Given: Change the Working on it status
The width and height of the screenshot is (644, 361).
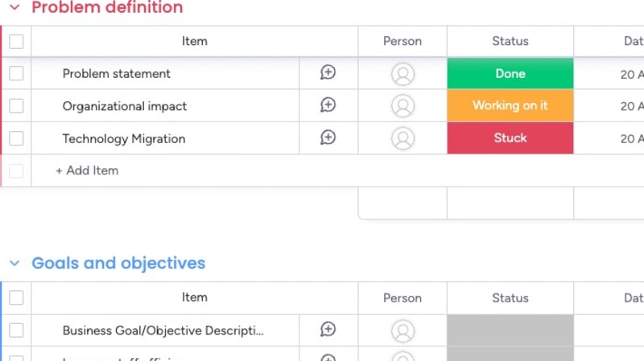Looking at the screenshot, I should tap(510, 106).
